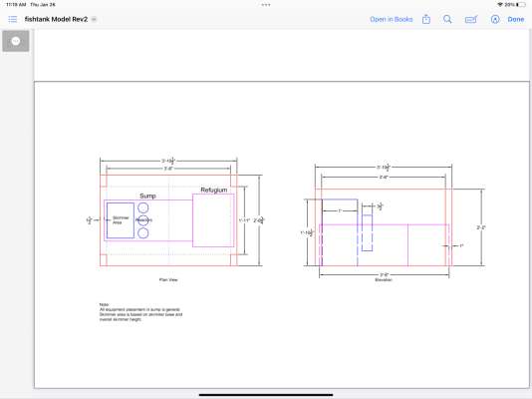The height and width of the screenshot is (399, 532).
Task: Tap the home indicator bar
Action: point(266,395)
